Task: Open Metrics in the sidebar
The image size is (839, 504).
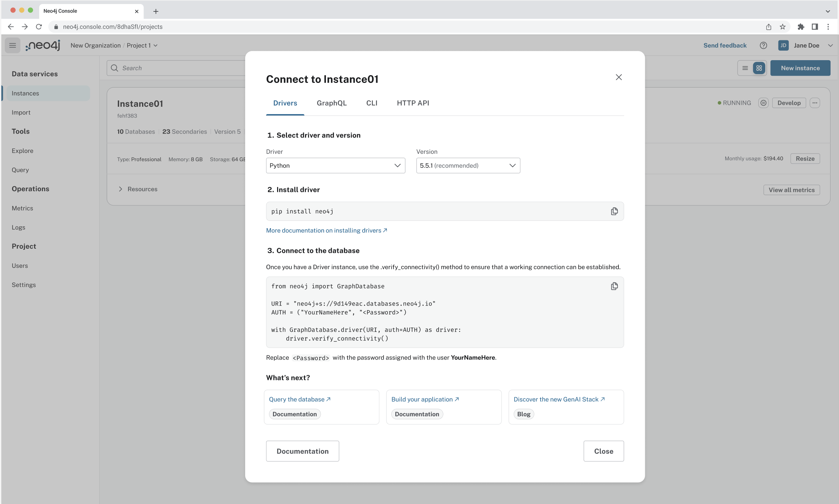Action: coord(22,208)
